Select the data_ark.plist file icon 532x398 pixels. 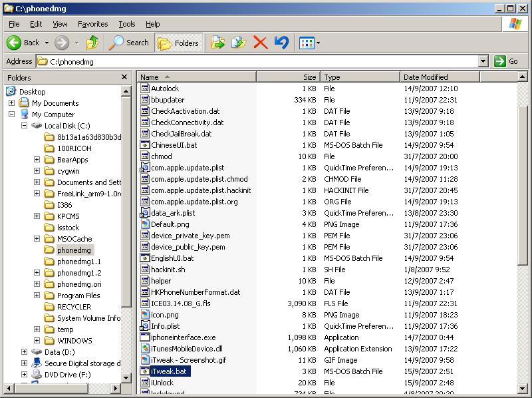[x=145, y=213]
